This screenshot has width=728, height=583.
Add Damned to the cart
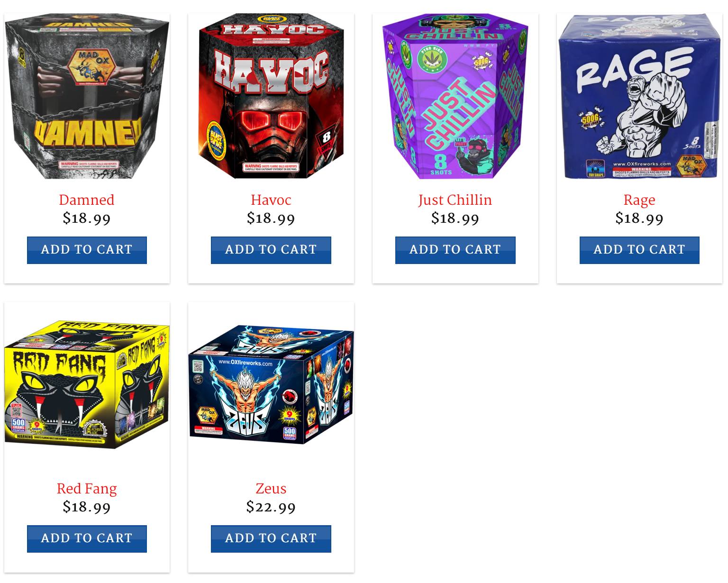(x=87, y=250)
